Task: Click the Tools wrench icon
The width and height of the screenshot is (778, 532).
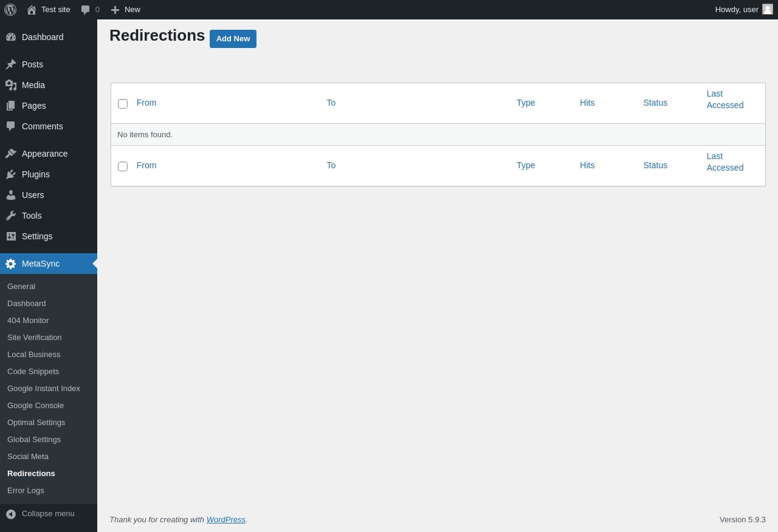Action: (x=11, y=216)
